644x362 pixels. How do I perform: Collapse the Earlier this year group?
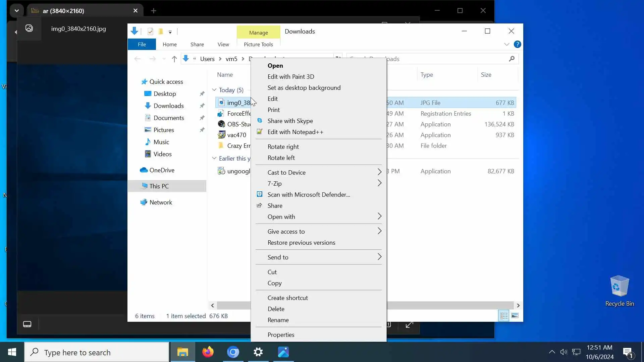(214, 158)
